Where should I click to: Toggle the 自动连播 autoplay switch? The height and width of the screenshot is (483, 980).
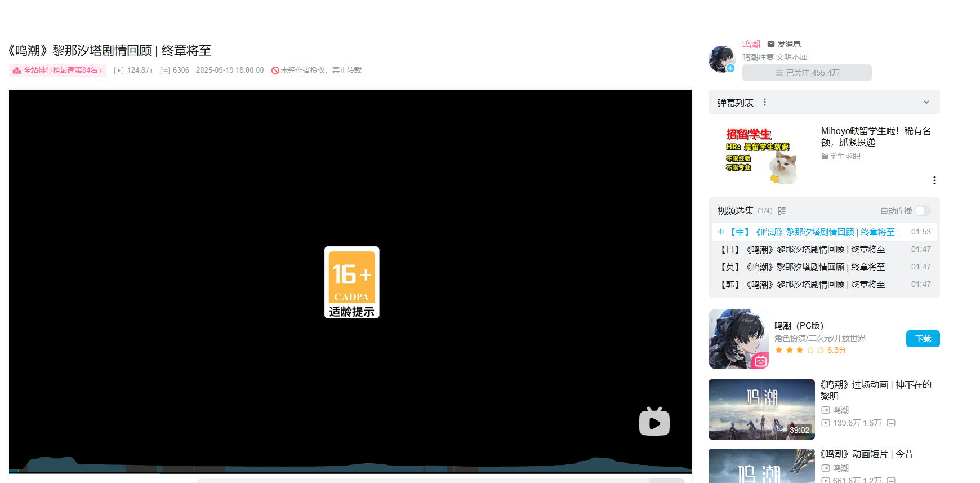pyautogui.click(x=923, y=211)
